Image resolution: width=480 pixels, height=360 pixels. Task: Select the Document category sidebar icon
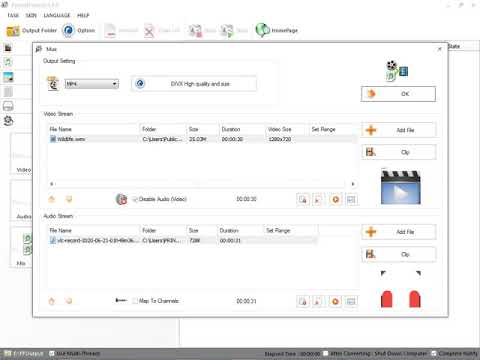(8, 92)
